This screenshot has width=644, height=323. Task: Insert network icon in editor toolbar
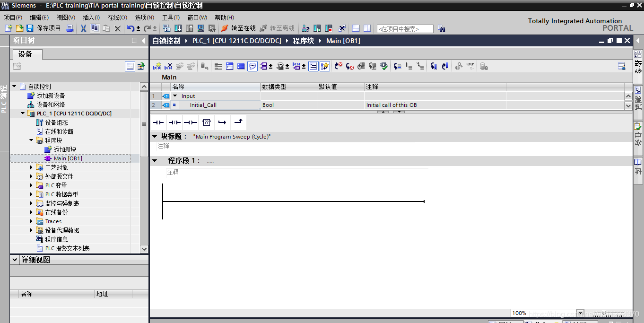(157, 67)
